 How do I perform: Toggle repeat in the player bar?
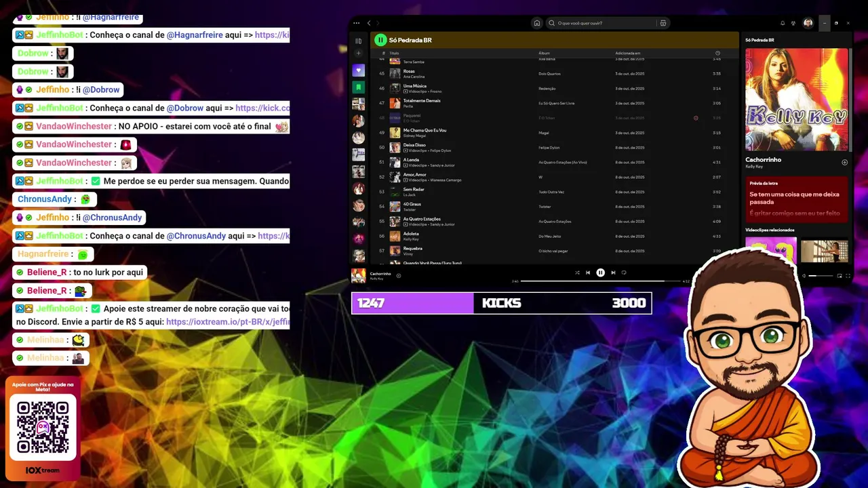pos(624,272)
